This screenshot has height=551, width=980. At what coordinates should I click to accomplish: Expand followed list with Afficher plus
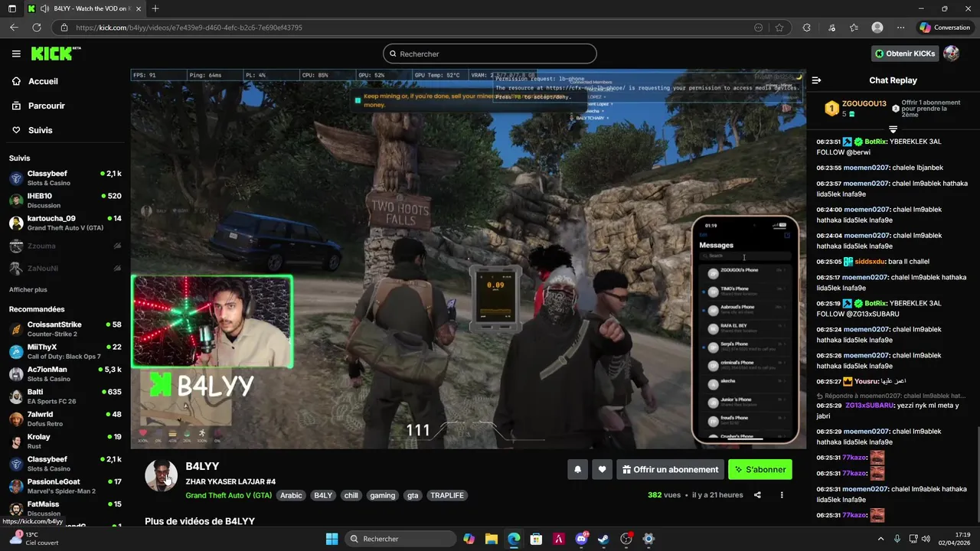click(x=28, y=290)
